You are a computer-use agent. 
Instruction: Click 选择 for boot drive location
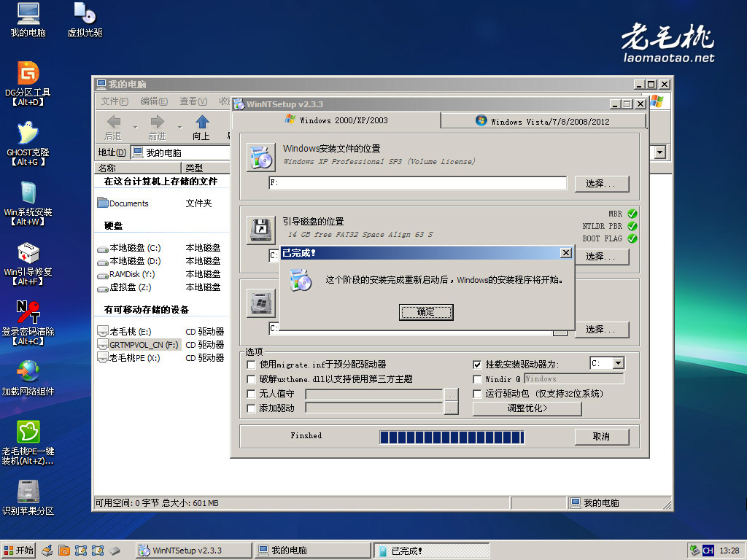(x=601, y=257)
